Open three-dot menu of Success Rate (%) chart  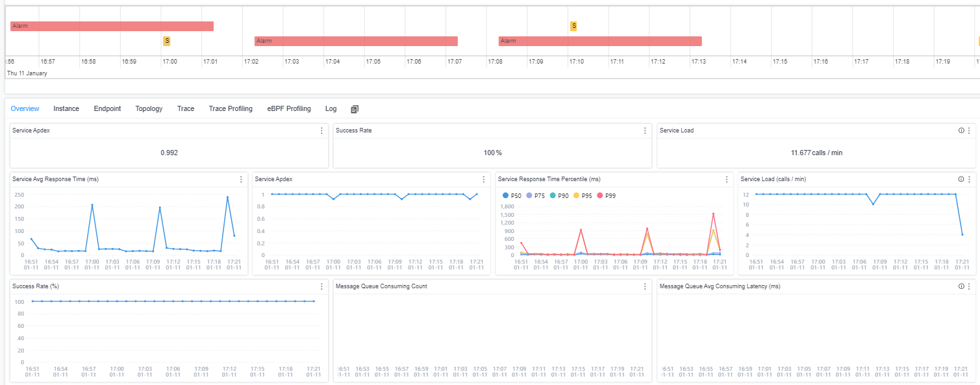click(321, 286)
